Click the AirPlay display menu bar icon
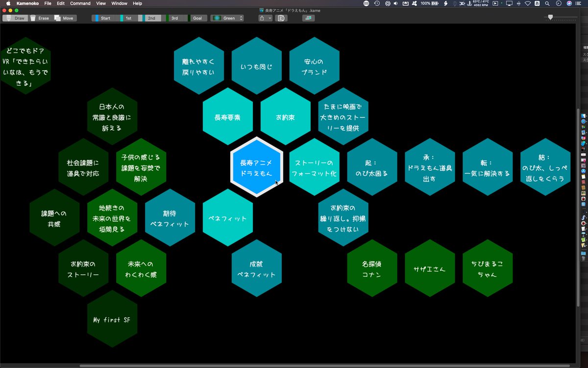Viewport: 588px width, 368px height. 509,3
